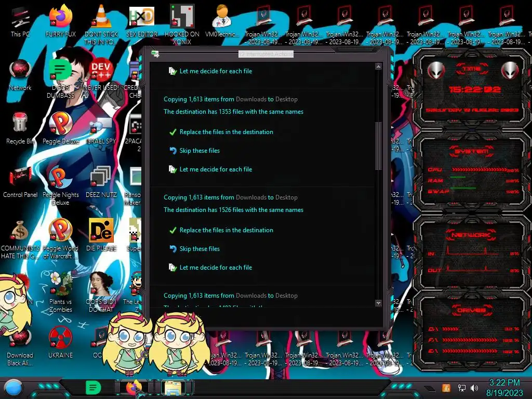Click the Interrupted Actions title text
The height and width of the screenshot is (399, 532).
265,54
